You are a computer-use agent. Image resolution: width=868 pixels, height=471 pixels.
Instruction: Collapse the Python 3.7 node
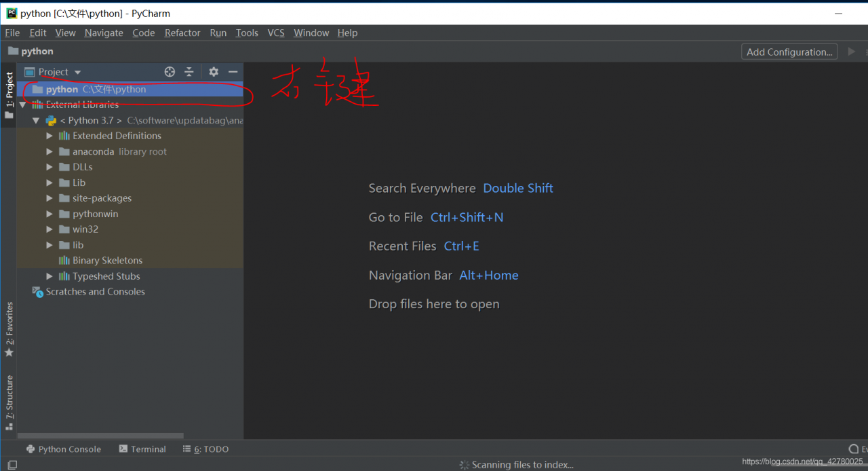[36, 120]
